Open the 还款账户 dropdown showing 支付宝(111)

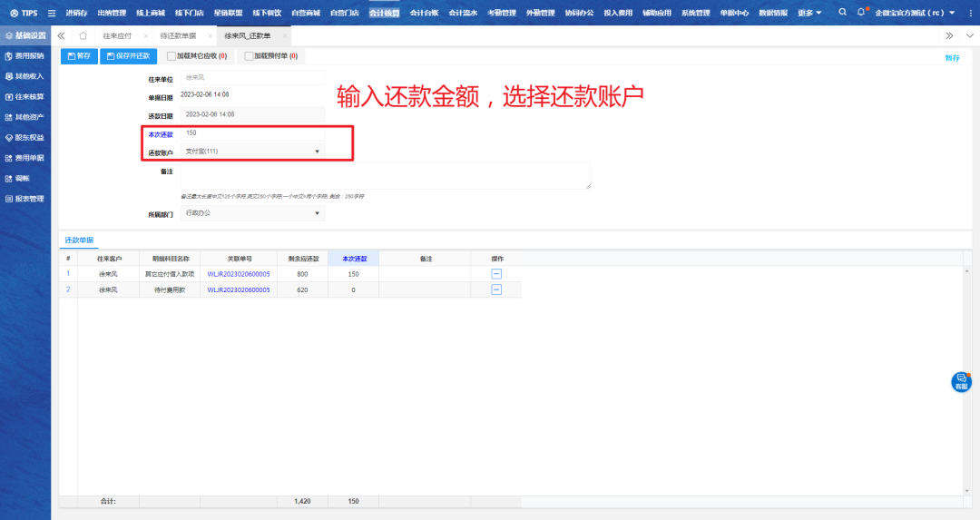click(x=252, y=151)
